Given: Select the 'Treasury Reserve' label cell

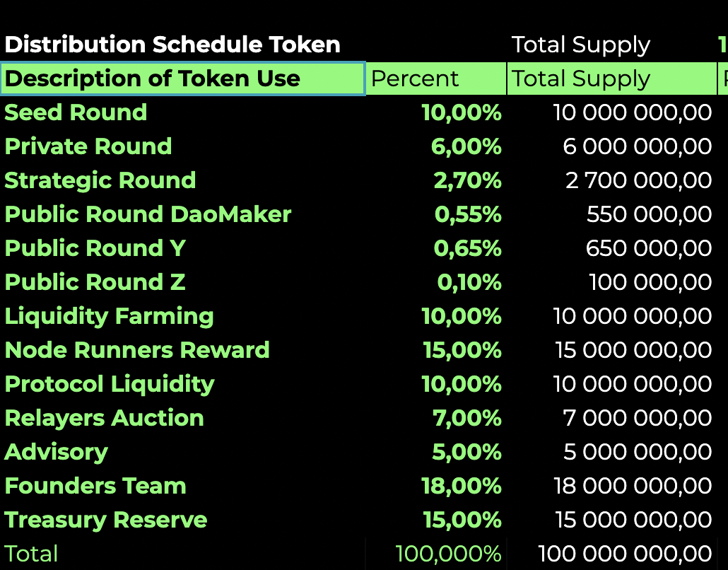Looking at the screenshot, I should pyautogui.click(x=106, y=520).
